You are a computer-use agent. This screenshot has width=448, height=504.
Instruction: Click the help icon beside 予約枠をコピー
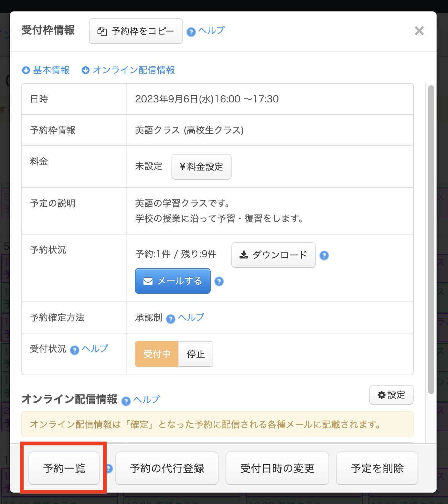(x=191, y=32)
